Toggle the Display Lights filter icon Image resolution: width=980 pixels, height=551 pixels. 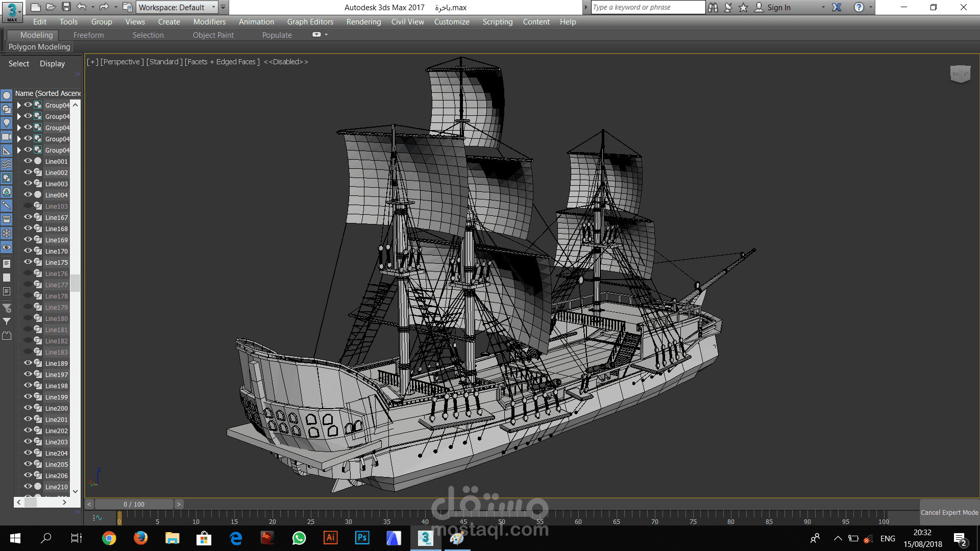7,123
